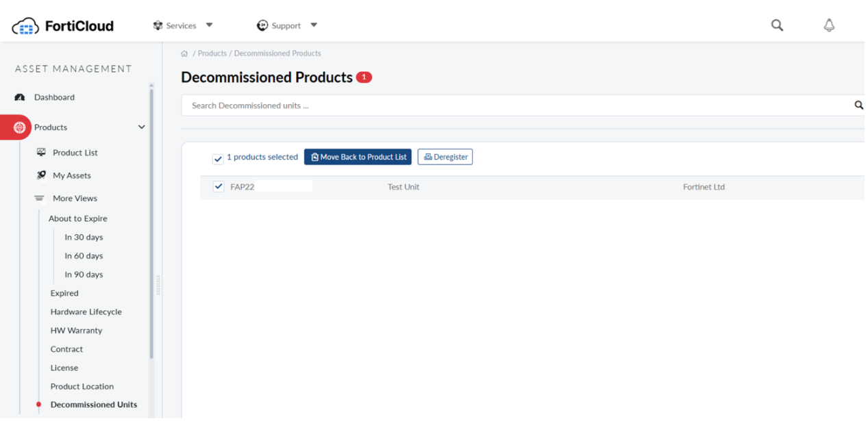The image size is (868, 421).
Task: Click the Fortinet Ltd cell
Action: click(x=704, y=187)
